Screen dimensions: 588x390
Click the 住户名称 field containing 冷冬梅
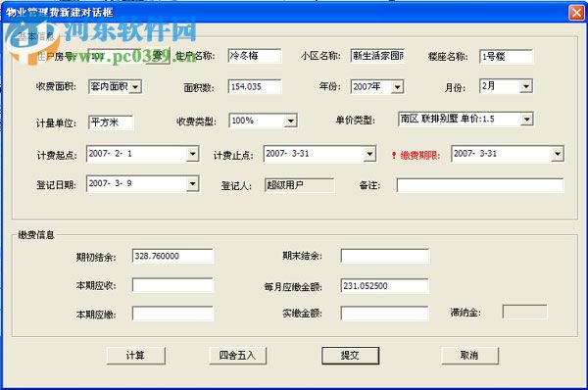[254, 56]
